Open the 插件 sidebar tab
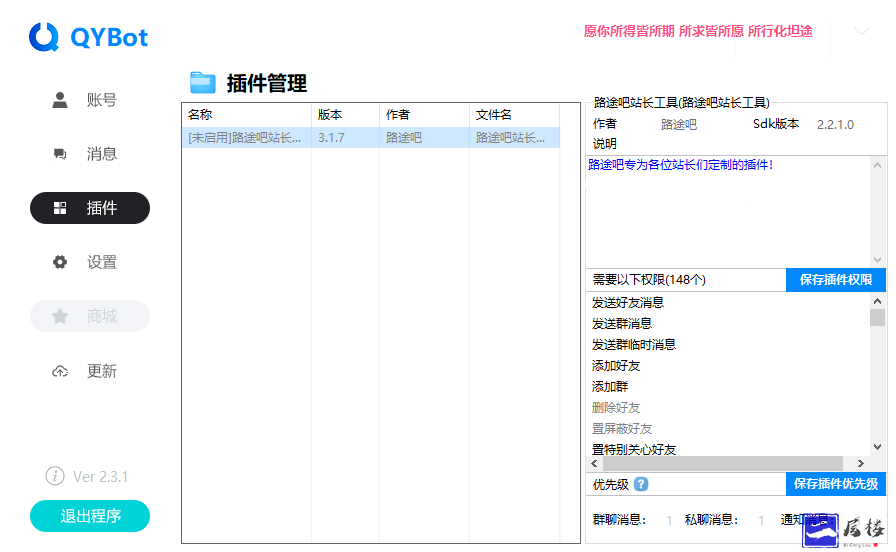This screenshot has height=552, width=896. (90, 208)
